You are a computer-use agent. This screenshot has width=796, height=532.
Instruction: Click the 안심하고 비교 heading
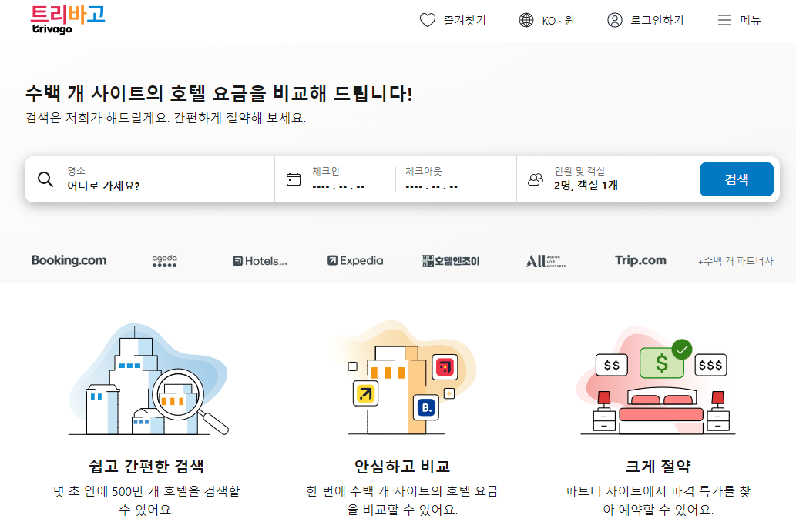point(402,466)
